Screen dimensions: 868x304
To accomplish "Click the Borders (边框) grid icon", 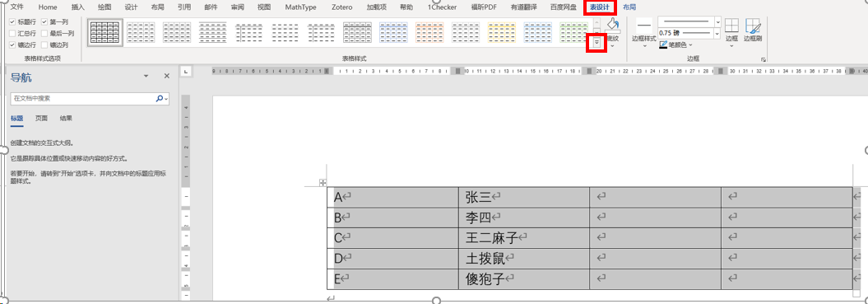I will pyautogui.click(x=731, y=26).
